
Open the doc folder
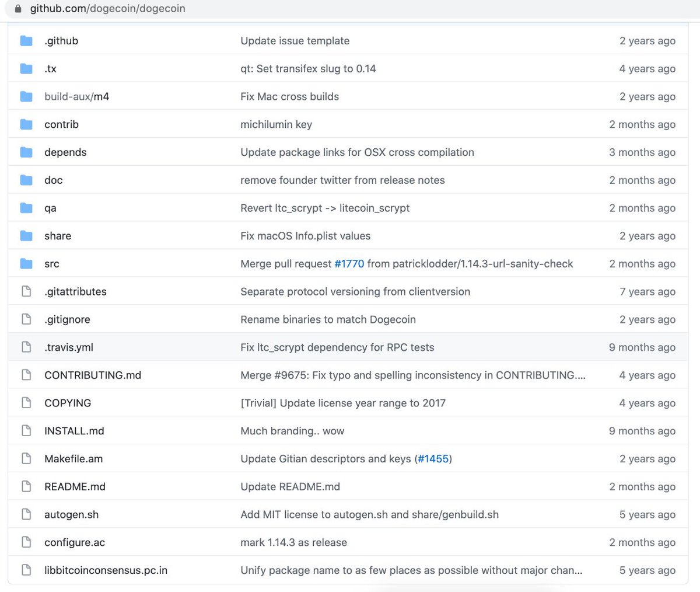53,180
